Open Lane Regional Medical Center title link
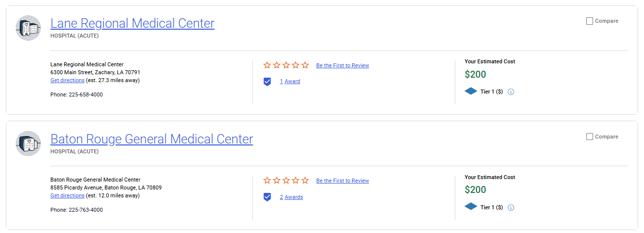The height and width of the screenshot is (233, 644). tap(132, 23)
